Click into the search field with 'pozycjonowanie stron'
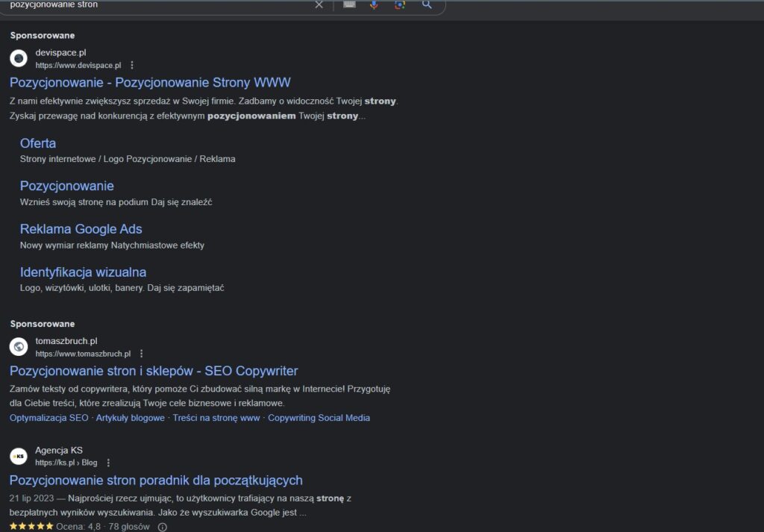764x532 pixels. (149, 4)
